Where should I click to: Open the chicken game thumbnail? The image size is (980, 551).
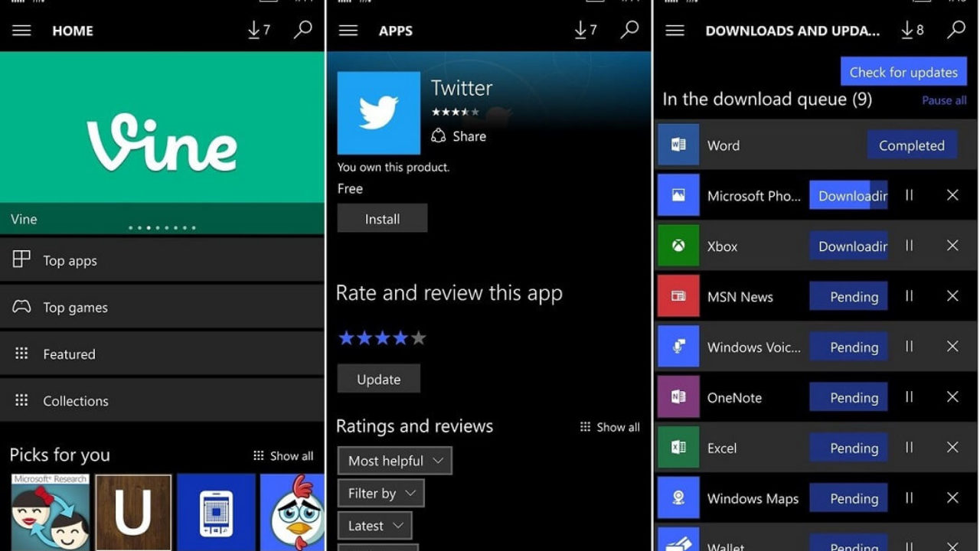pos(292,512)
